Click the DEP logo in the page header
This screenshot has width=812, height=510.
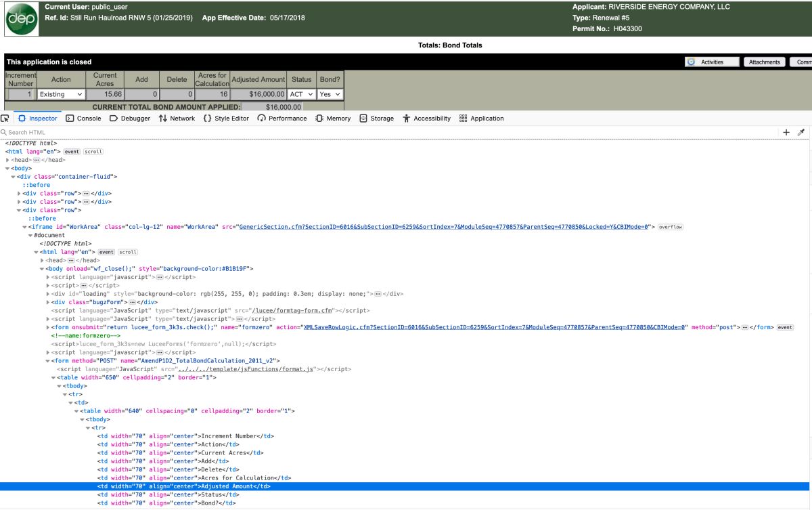[22, 20]
